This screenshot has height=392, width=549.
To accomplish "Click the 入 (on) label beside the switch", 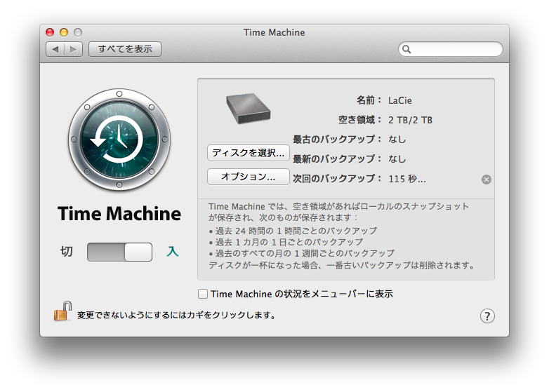I will (172, 252).
